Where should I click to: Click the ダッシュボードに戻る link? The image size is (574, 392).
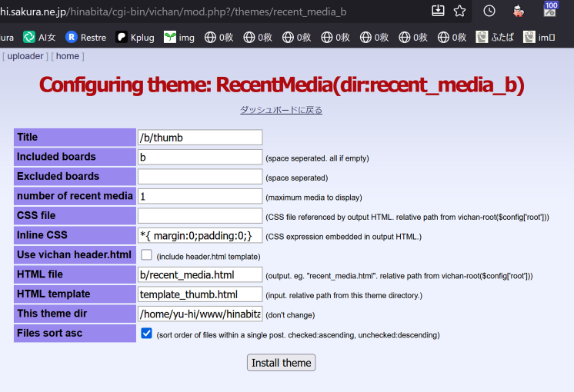(x=281, y=110)
